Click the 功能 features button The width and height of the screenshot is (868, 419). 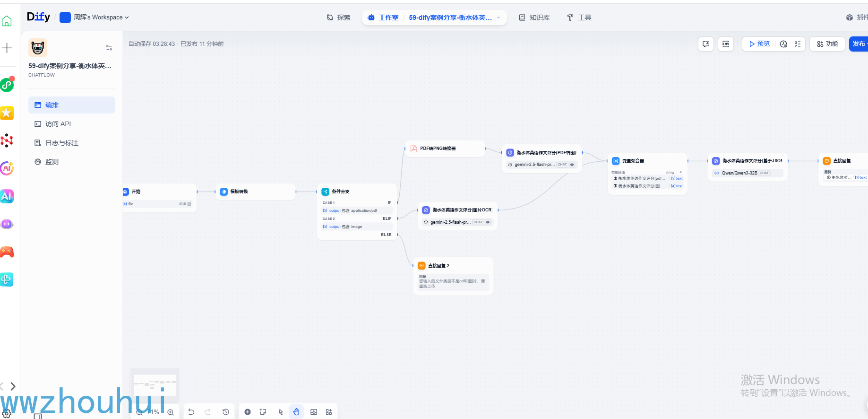(x=827, y=44)
